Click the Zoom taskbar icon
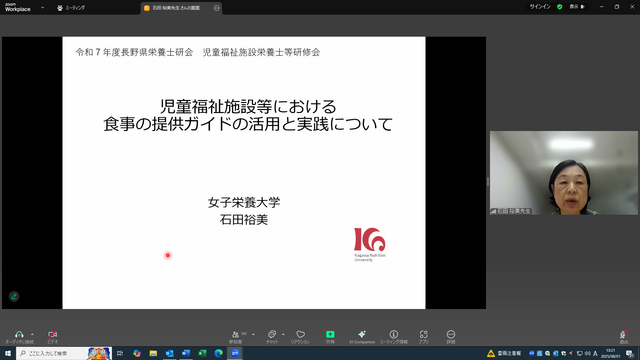This screenshot has width=640, height=360. click(x=235, y=353)
